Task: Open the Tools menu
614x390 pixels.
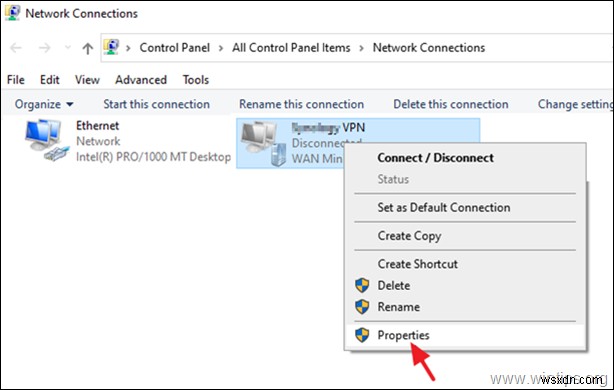Action: coord(196,80)
